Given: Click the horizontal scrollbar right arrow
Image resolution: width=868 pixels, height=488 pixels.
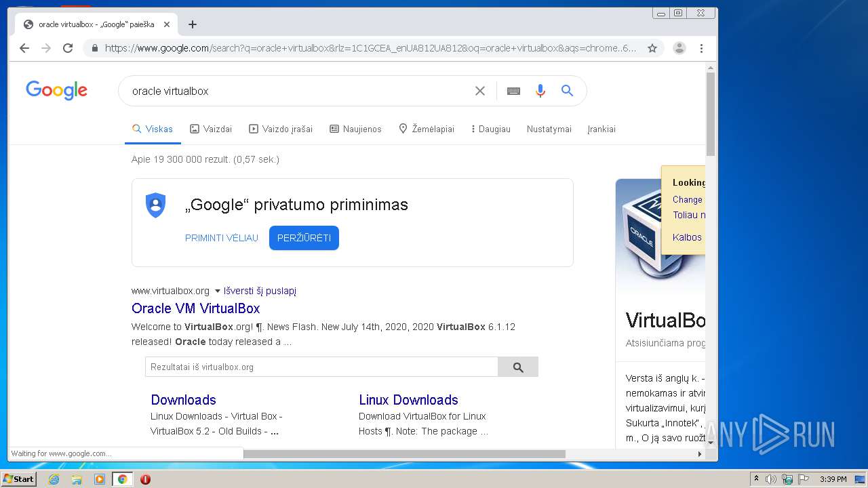Looking at the screenshot, I should [x=700, y=454].
